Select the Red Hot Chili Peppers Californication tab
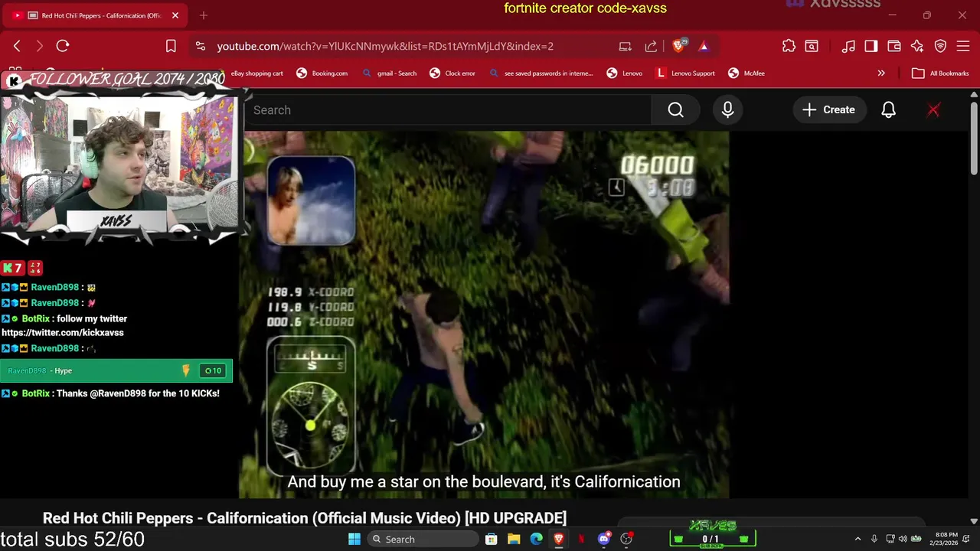Viewport: 980px width, 551px height. coord(96,15)
